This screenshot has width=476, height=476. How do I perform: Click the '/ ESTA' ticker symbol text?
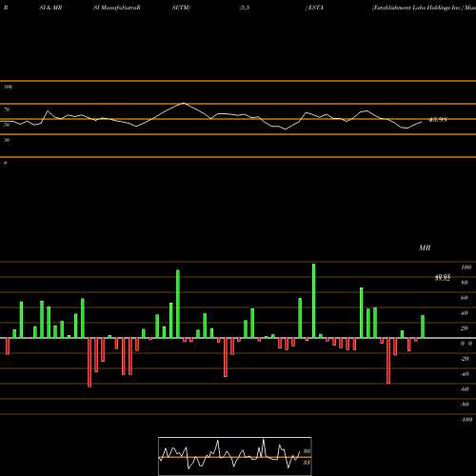pyautogui.click(x=314, y=8)
